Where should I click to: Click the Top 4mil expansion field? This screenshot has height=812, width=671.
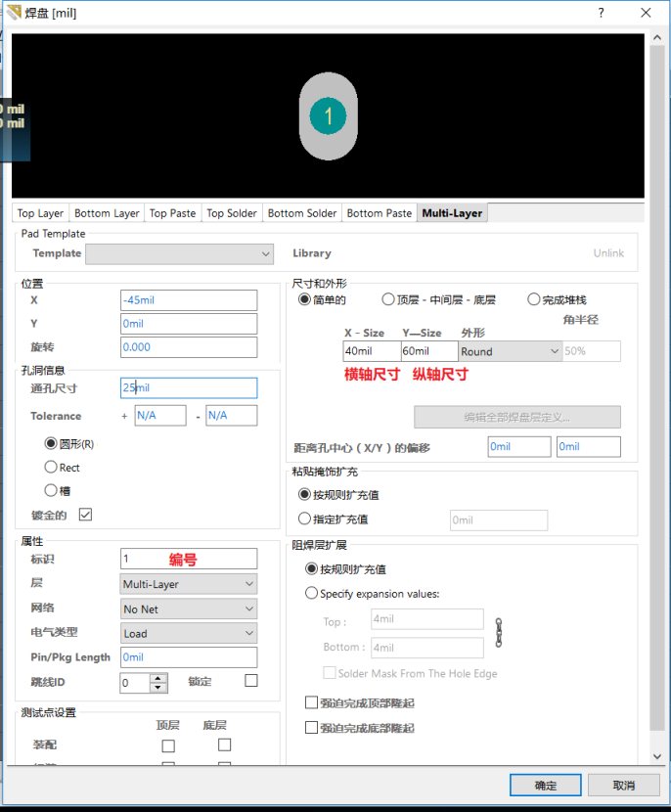point(427,619)
